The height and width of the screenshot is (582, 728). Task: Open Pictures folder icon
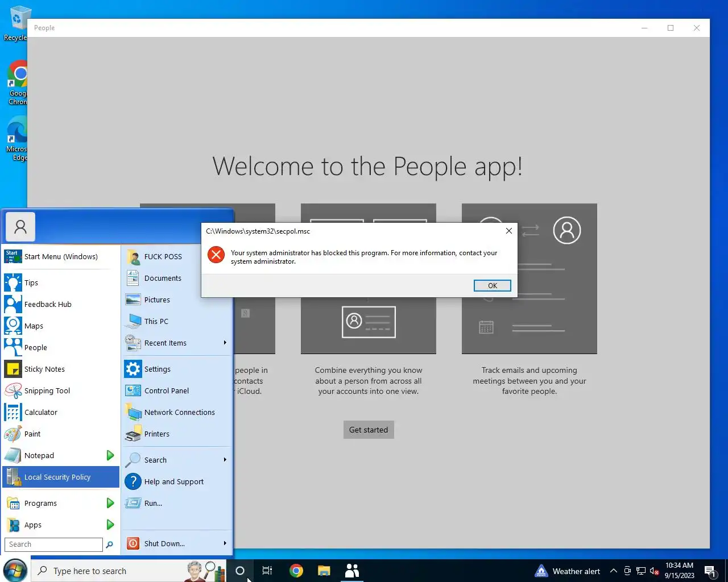click(x=133, y=300)
